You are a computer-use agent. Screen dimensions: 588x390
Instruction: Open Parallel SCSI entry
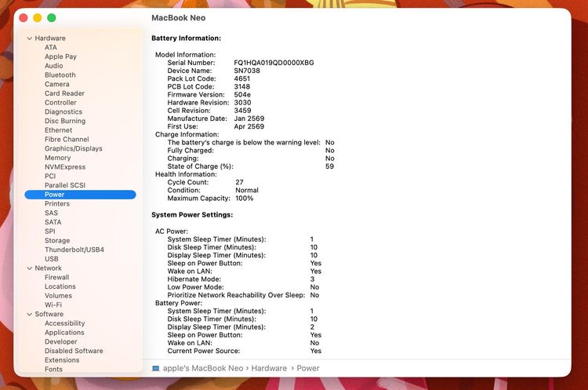(65, 185)
